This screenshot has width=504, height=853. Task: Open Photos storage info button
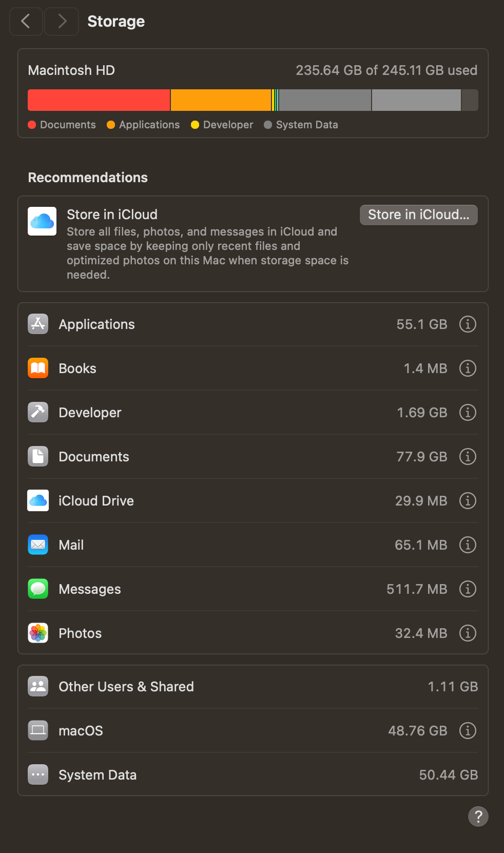point(468,633)
